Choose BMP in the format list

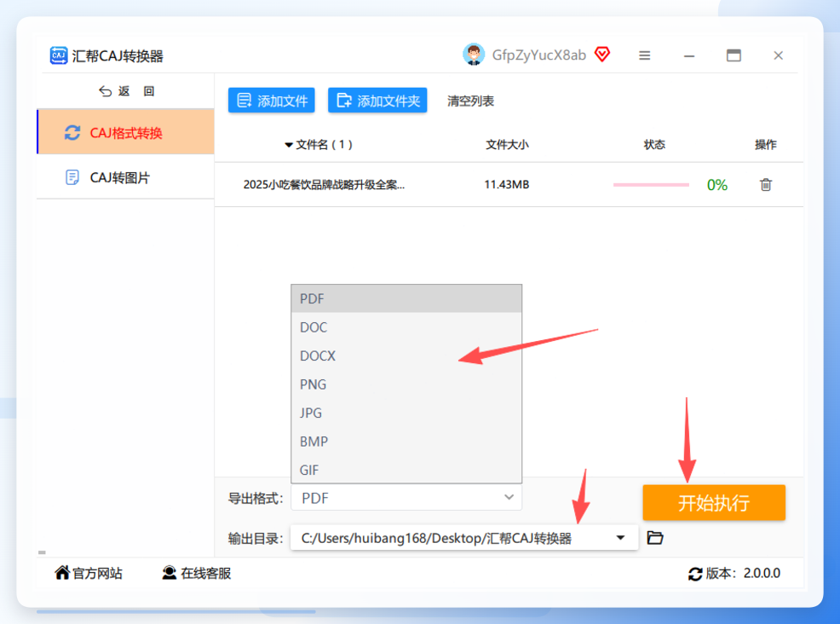pyautogui.click(x=406, y=442)
